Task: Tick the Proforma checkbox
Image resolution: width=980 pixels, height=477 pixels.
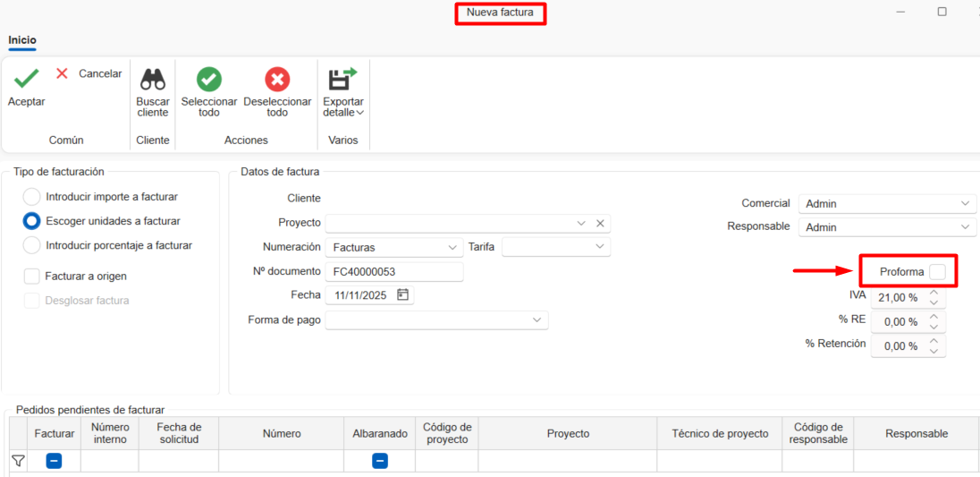Action: 937,271
